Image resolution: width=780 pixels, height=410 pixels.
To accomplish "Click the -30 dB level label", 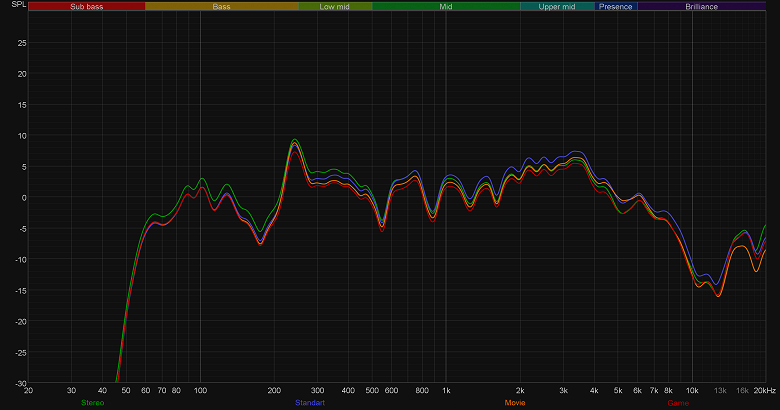I will [21, 383].
